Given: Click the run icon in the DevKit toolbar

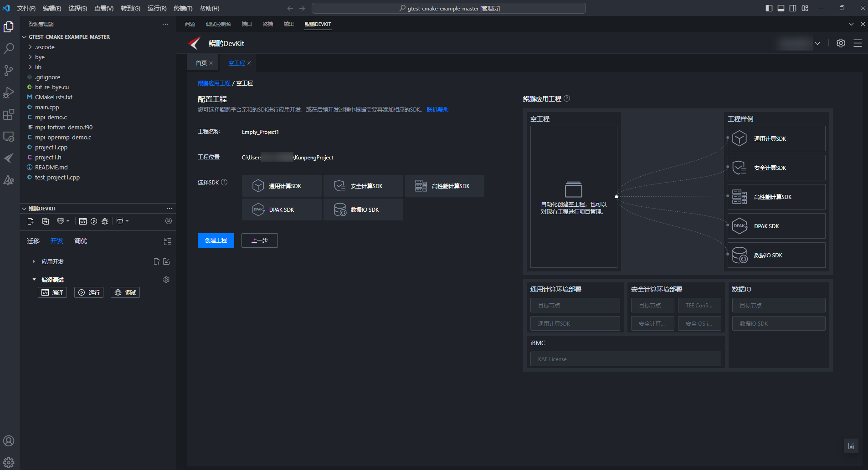Looking at the screenshot, I should coord(94,221).
